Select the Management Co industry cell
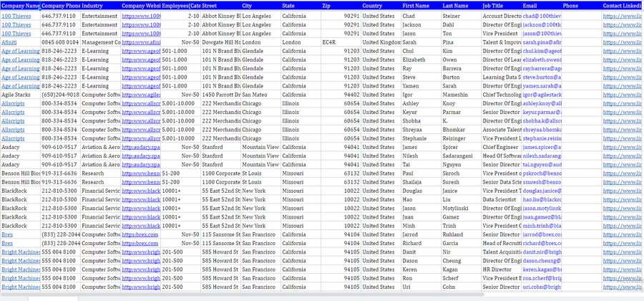 coord(101,42)
